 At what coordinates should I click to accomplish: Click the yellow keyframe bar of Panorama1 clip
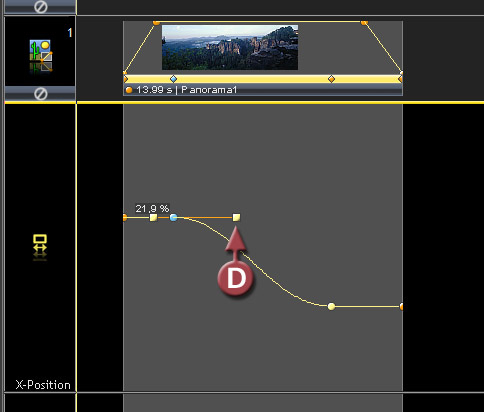pos(263,79)
